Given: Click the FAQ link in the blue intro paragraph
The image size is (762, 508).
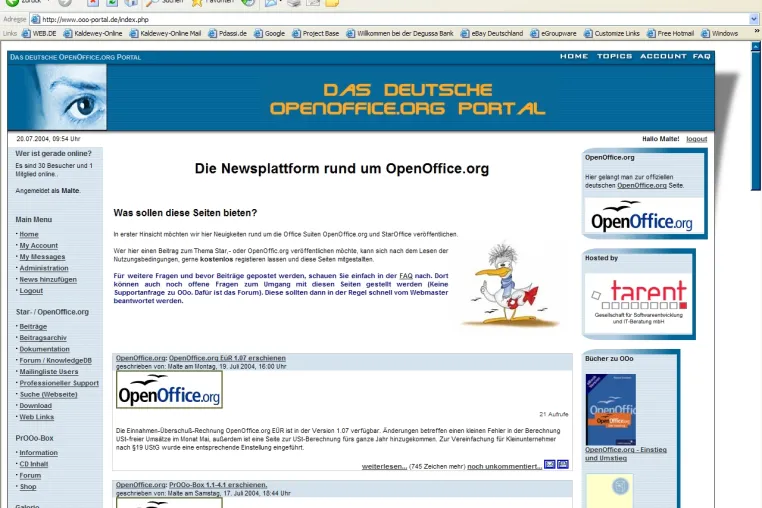Looking at the screenshot, I should pos(406,276).
